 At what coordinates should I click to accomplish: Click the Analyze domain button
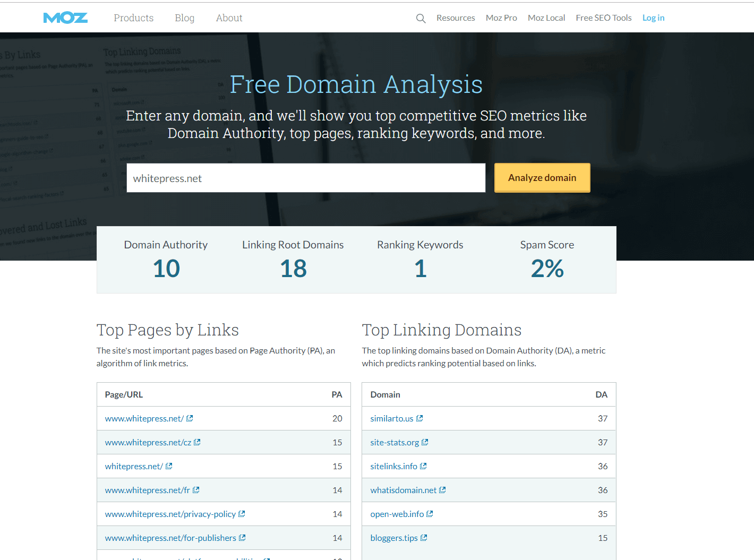(x=542, y=178)
